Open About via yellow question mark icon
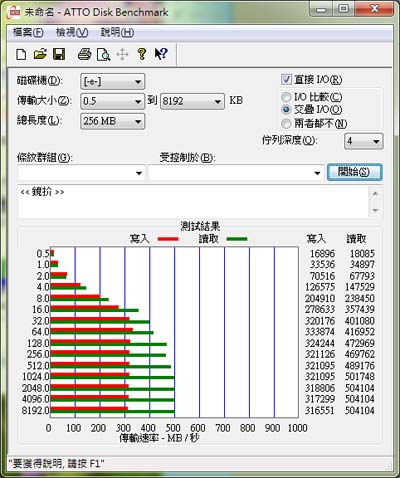This screenshot has height=478, width=400. pos(142,54)
